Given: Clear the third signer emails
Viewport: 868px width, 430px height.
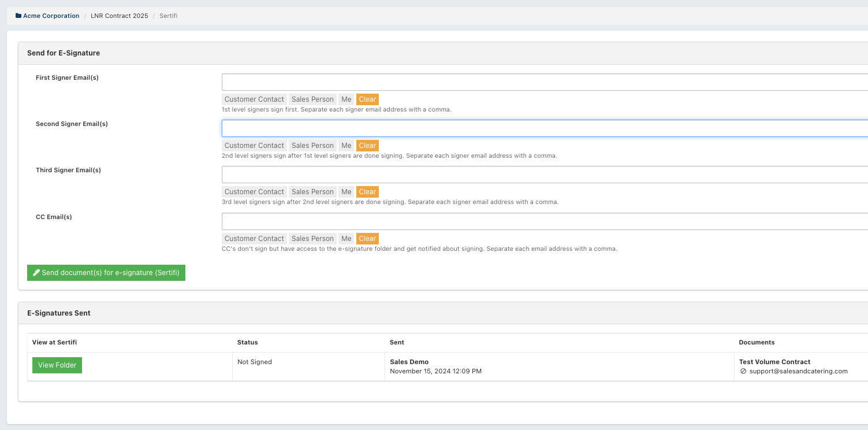Looking at the screenshot, I should (367, 192).
